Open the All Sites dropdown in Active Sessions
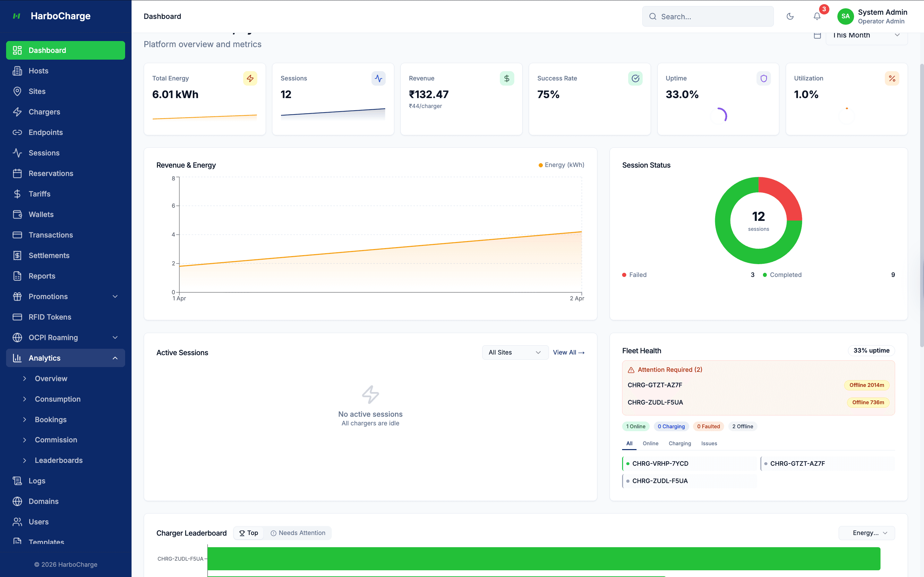 tap(515, 352)
